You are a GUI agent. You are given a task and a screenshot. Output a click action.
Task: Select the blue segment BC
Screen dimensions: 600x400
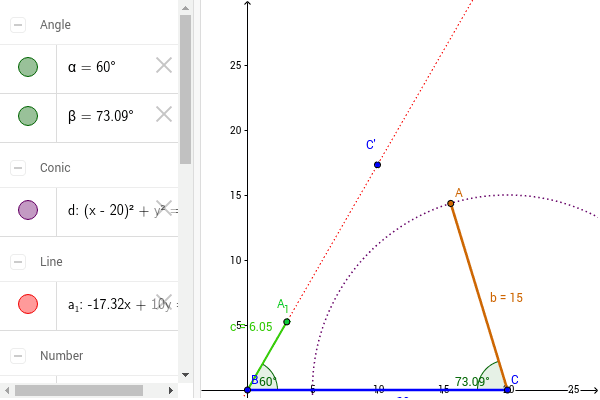pyautogui.click(x=377, y=390)
